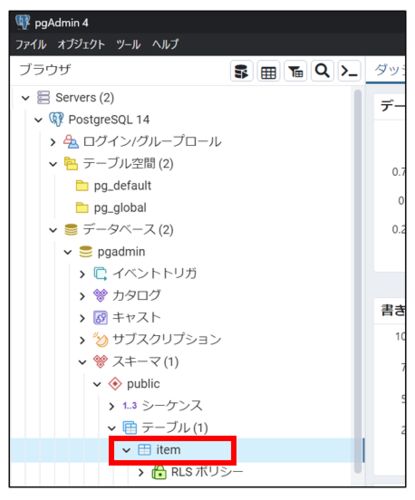Click the Databases (2) cylinder icon

click(x=71, y=230)
